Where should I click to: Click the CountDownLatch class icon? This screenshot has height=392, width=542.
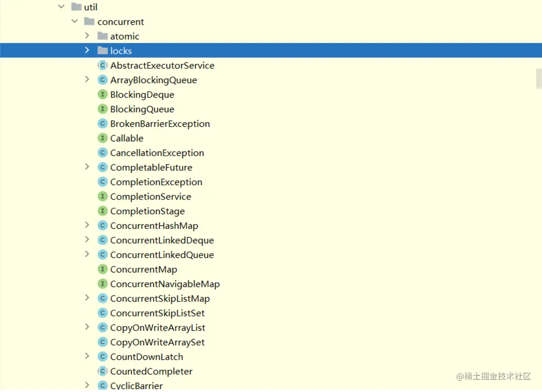pyautogui.click(x=103, y=357)
